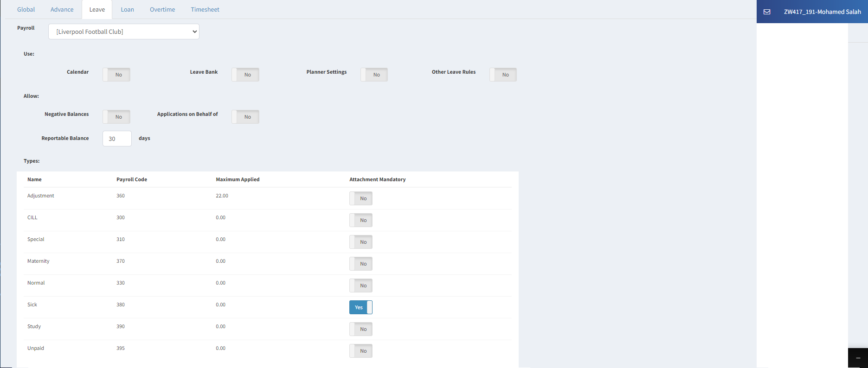Open the Loan tab
Image resolution: width=868 pixels, height=368 pixels.
click(x=128, y=9)
